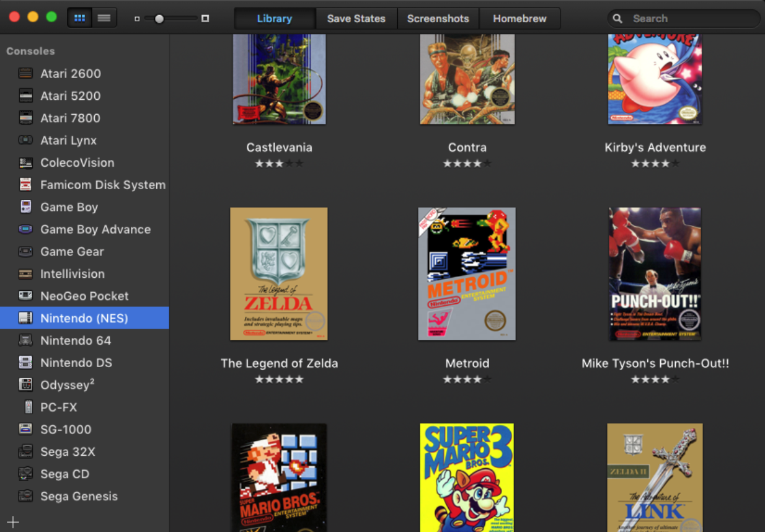Select the Castlevania cover art
This screenshot has width=765, height=532.
click(279, 79)
